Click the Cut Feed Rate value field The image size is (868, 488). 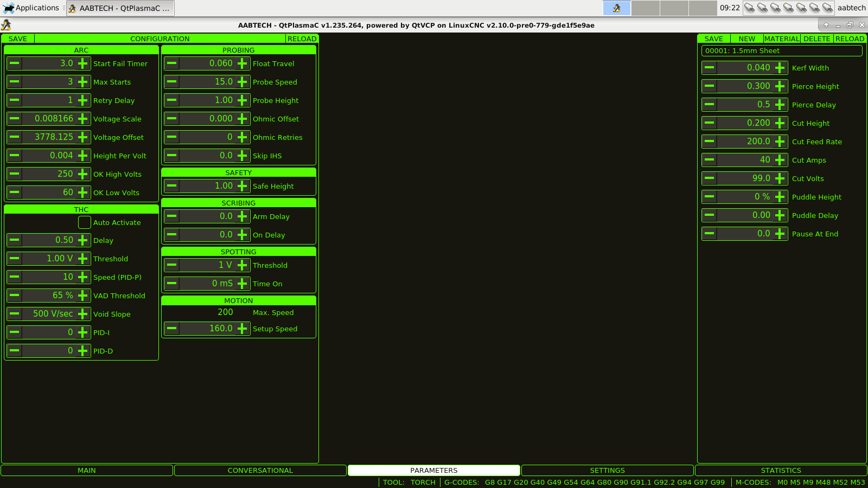coord(745,142)
